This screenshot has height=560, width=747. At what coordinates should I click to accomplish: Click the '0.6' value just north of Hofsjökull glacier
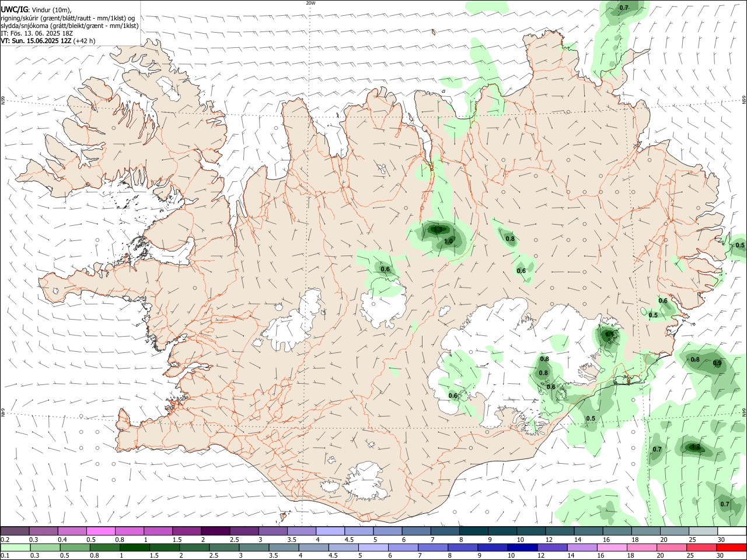click(x=385, y=269)
